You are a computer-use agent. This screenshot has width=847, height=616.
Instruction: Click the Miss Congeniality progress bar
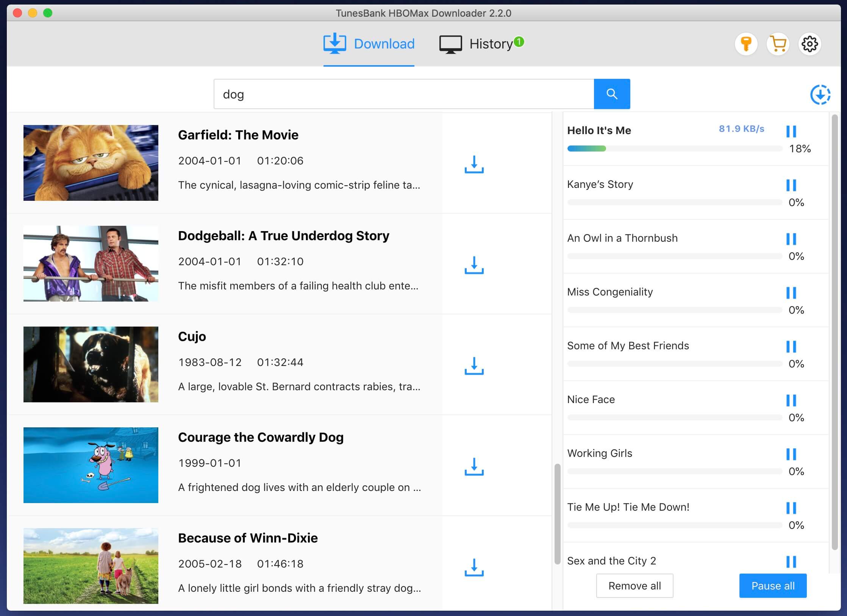675,310
